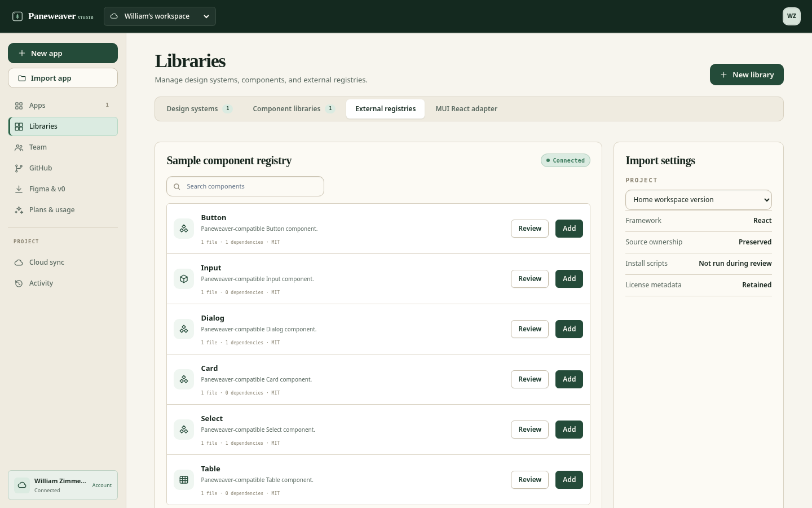
Task: Click the magnifier icon in Search components
Action: (177, 186)
